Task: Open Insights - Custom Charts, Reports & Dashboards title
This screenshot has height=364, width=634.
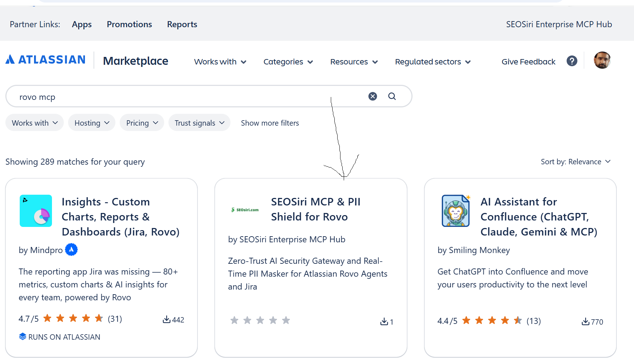Action: (121, 217)
